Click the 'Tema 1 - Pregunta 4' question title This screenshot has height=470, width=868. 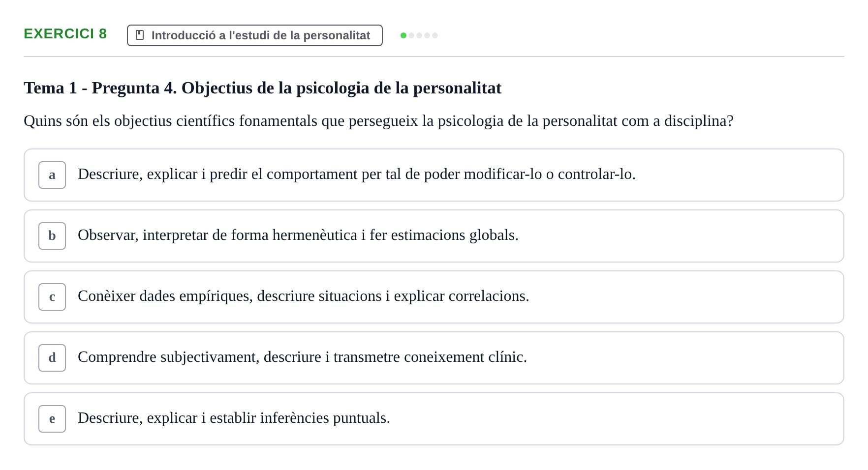(x=263, y=88)
